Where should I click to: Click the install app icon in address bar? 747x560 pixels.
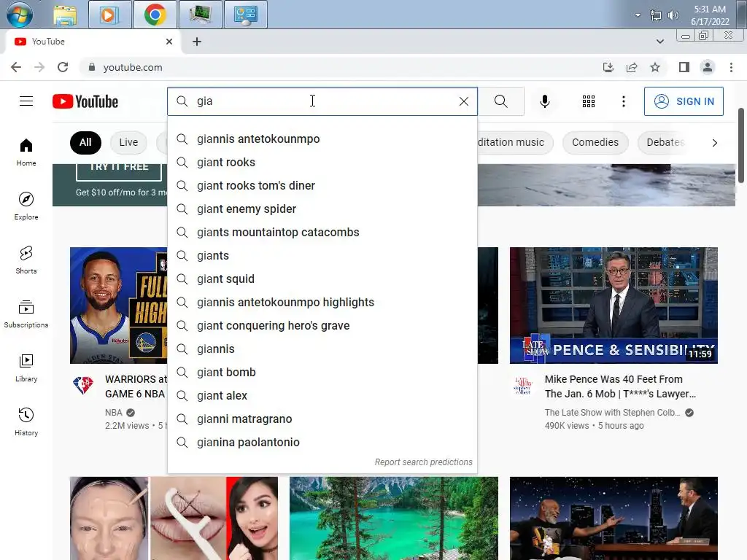coord(608,67)
